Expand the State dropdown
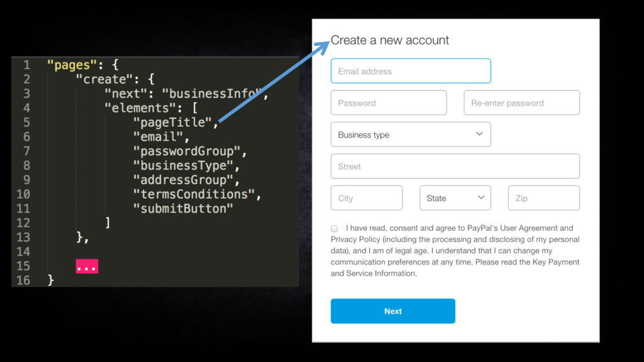The width and height of the screenshot is (644, 362). 455,198
